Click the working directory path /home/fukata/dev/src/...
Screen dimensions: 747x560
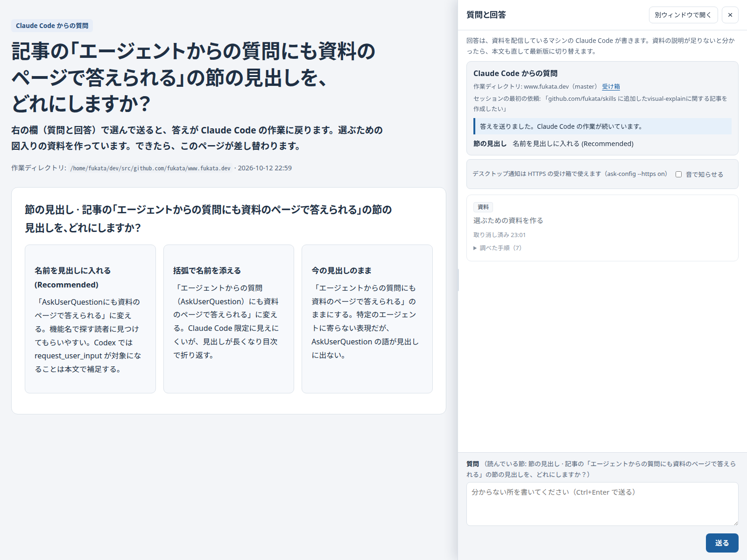pos(150,168)
